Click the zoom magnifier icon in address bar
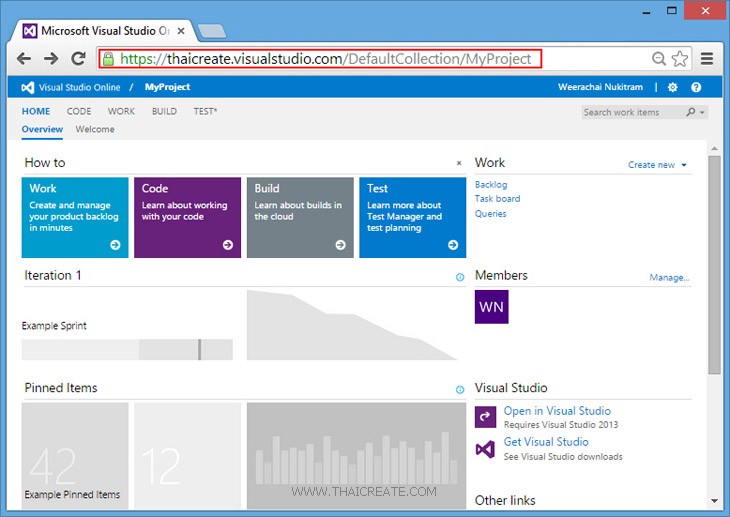The width and height of the screenshot is (730, 517). click(658, 59)
